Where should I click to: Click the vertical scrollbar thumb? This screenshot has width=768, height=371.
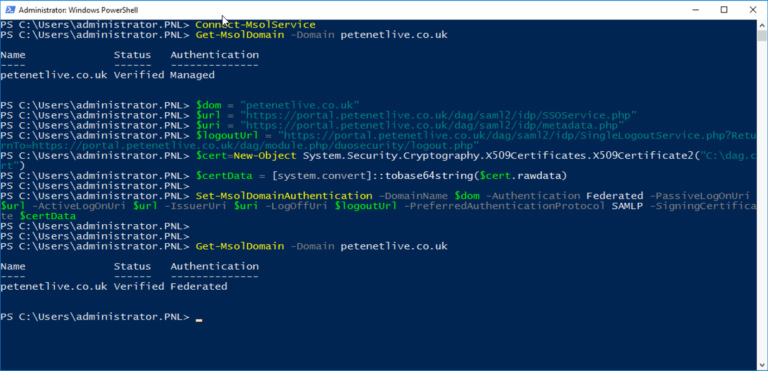[762, 36]
